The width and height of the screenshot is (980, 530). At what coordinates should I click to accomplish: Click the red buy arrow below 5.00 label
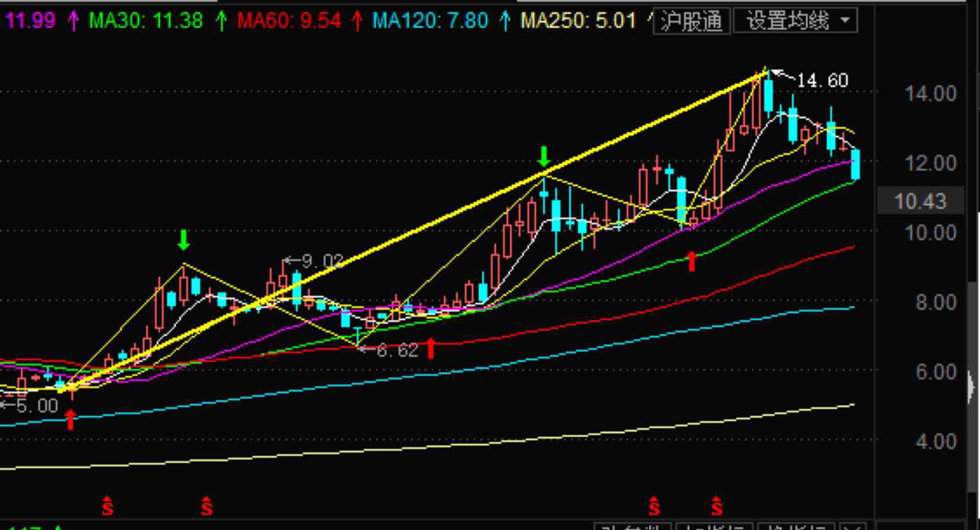pyautogui.click(x=70, y=420)
